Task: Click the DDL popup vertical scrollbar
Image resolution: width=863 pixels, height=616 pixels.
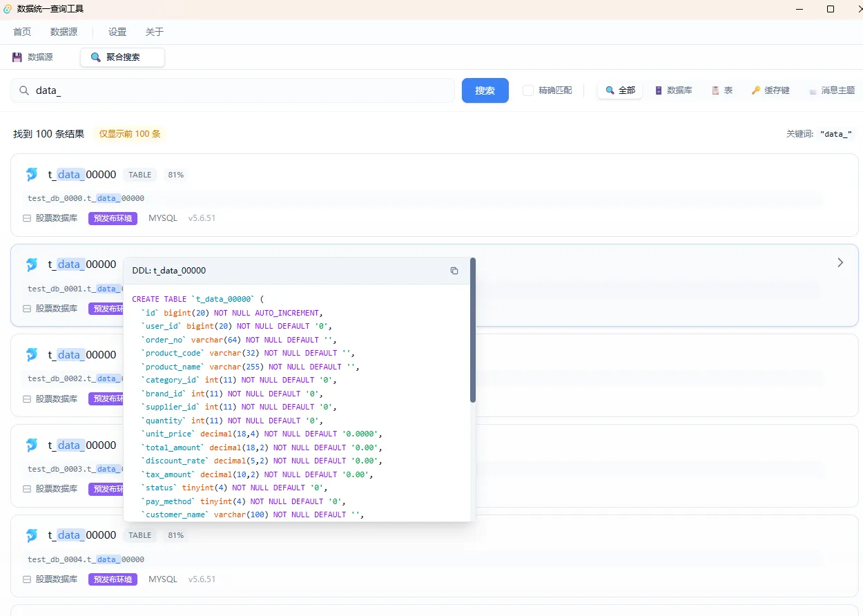Action: (x=473, y=330)
